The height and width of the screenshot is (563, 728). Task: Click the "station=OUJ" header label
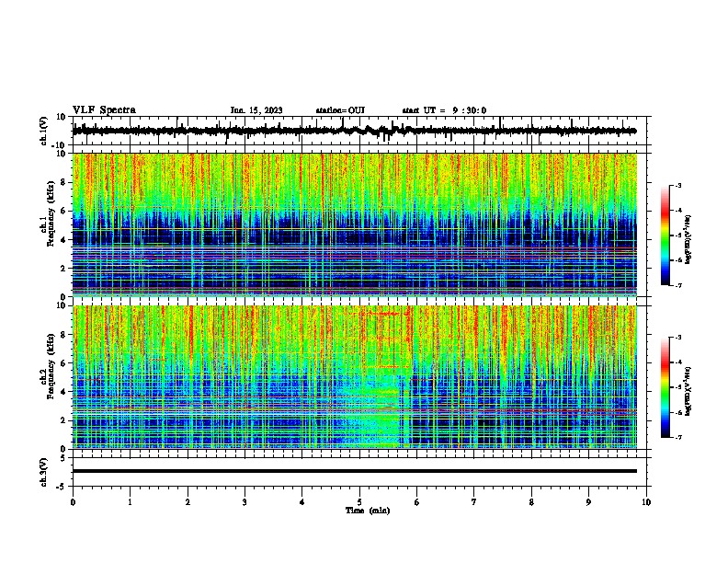pos(340,110)
